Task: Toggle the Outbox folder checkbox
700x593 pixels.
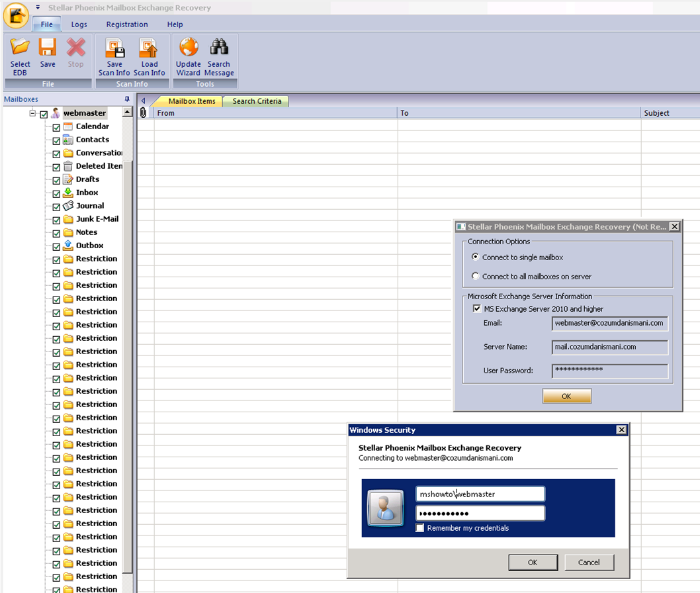Action: click(x=56, y=247)
